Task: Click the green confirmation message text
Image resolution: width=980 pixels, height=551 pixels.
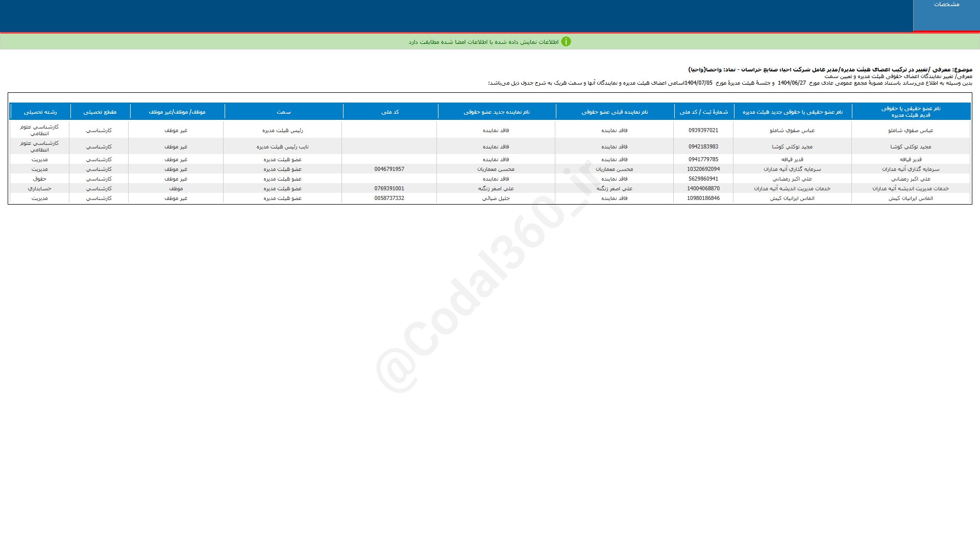Action: coord(483,42)
